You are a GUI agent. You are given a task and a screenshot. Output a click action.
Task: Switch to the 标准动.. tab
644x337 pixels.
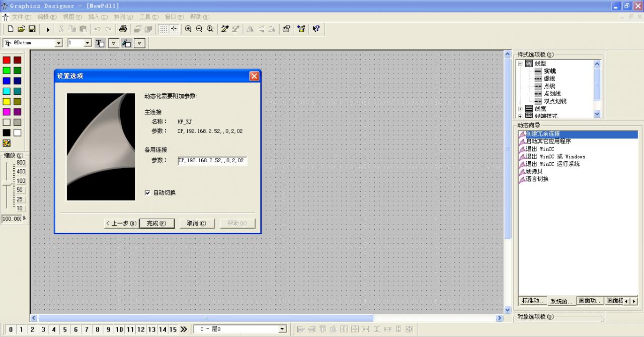click(532, 301)
